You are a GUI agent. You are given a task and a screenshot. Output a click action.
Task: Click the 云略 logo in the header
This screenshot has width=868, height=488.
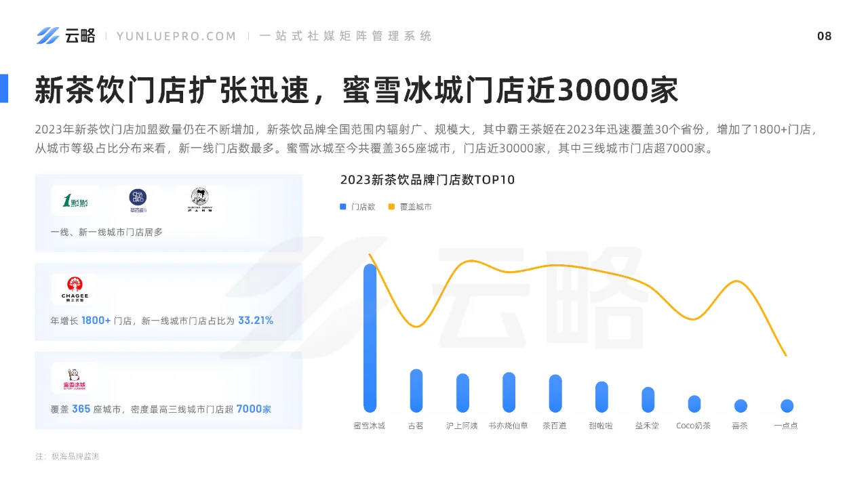point(66,36)
